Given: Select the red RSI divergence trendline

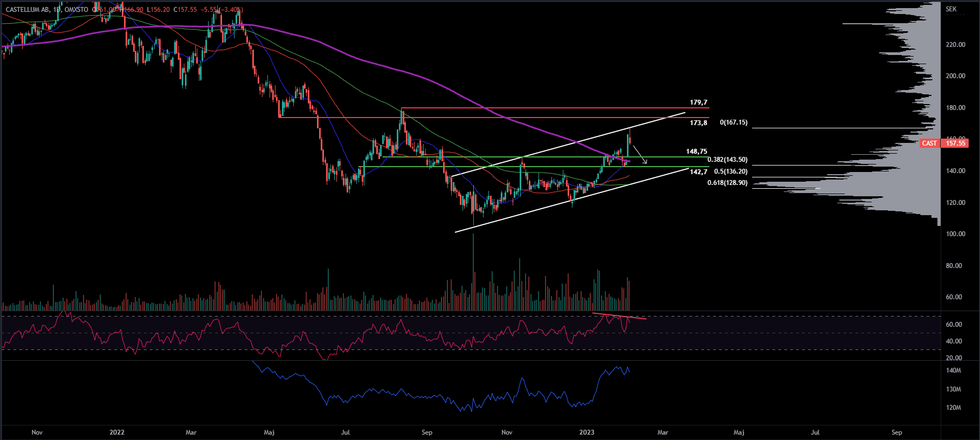Looking at the screenshot, I should (619, 316).
